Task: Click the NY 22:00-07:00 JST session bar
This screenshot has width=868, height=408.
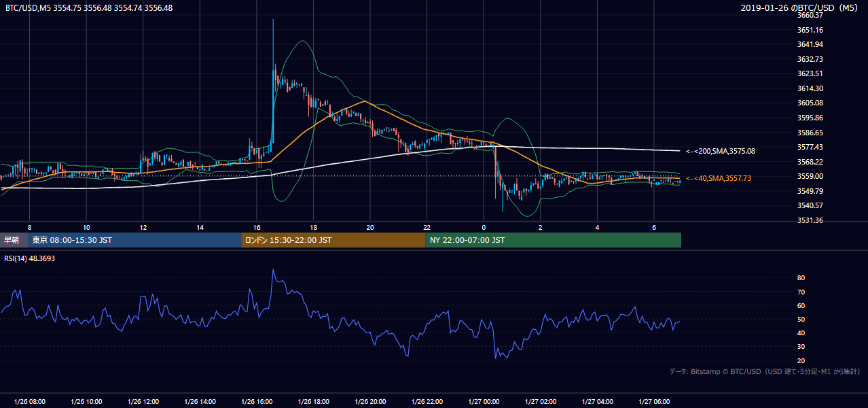Action: 554,240
